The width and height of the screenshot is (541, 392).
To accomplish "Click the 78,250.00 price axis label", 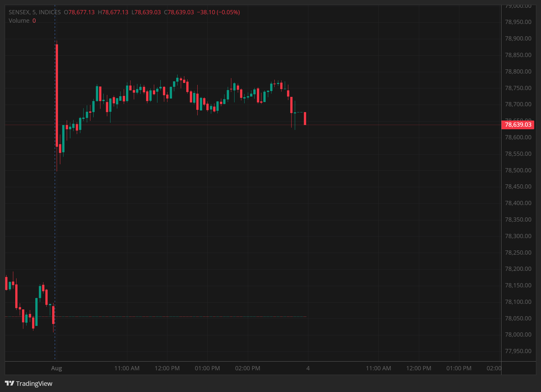I will click(x=518, y=253).
